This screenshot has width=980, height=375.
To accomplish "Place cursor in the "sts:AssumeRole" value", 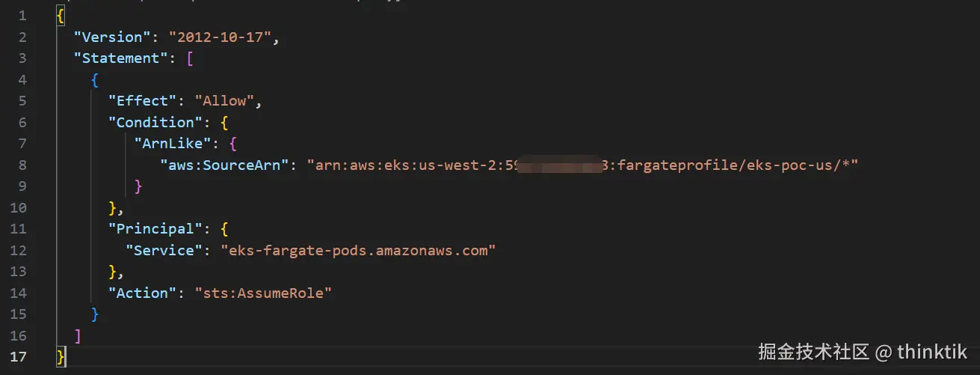I will pos(263,293).
